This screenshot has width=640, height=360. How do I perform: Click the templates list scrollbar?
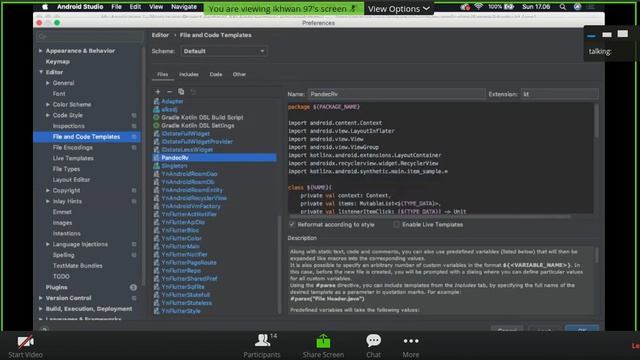(280, 264)
